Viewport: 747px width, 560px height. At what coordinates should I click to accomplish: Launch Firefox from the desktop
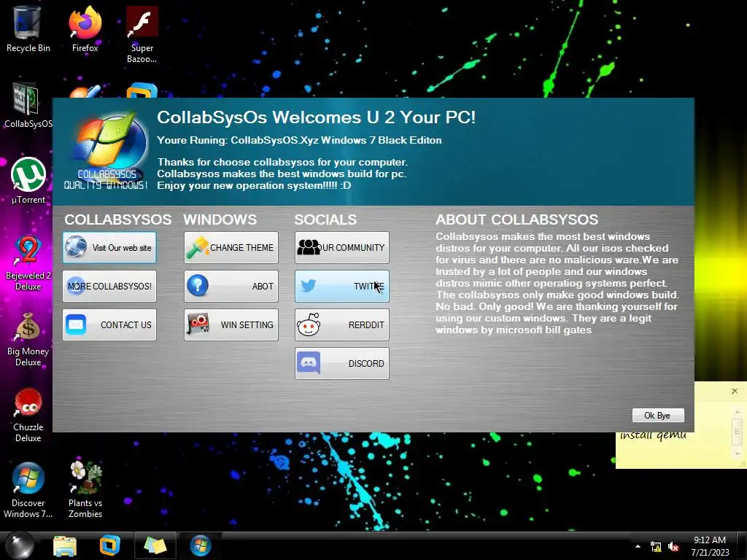point(85,28)
